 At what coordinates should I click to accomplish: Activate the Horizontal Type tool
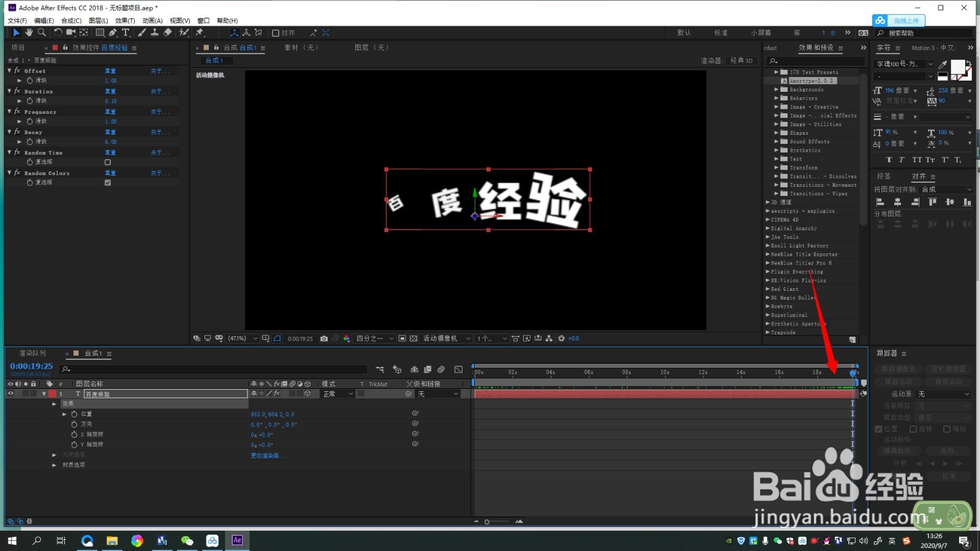(126, 32)
